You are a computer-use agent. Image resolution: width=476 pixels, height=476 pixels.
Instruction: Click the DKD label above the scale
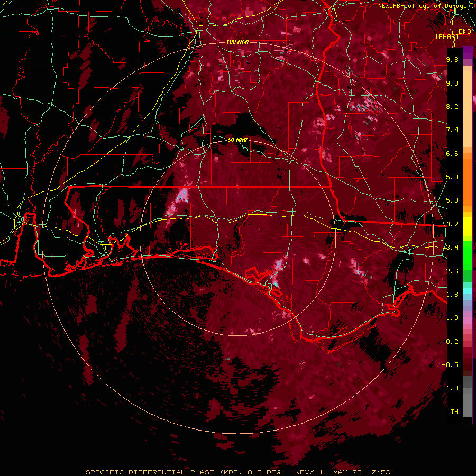(465, 31)
